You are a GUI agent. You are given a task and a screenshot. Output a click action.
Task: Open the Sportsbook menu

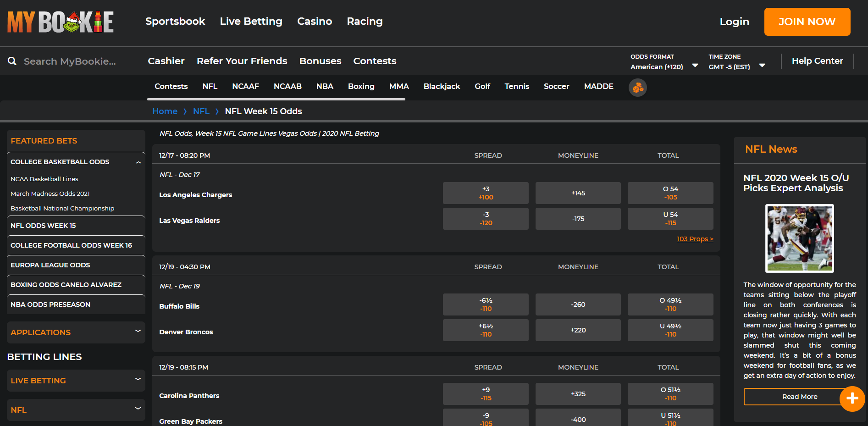[175, 22]
